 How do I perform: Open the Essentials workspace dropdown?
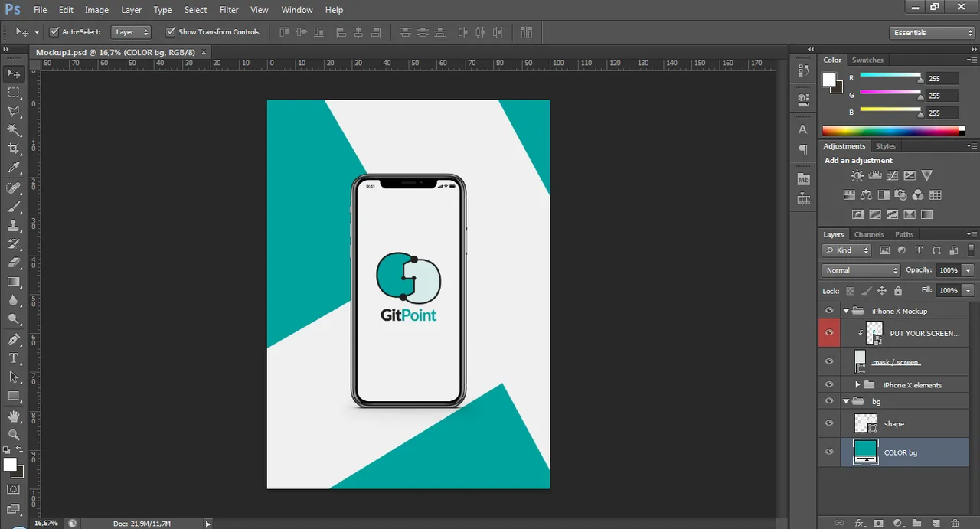click(933, 33)
